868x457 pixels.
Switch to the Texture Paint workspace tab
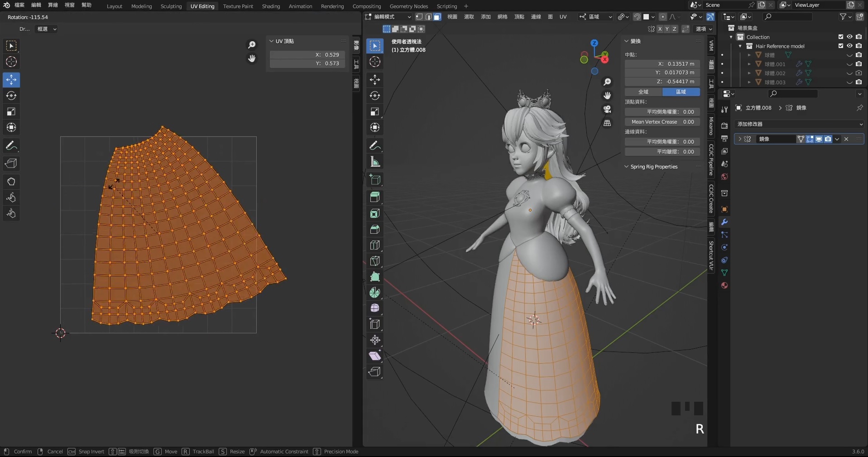tap(238, 6)
